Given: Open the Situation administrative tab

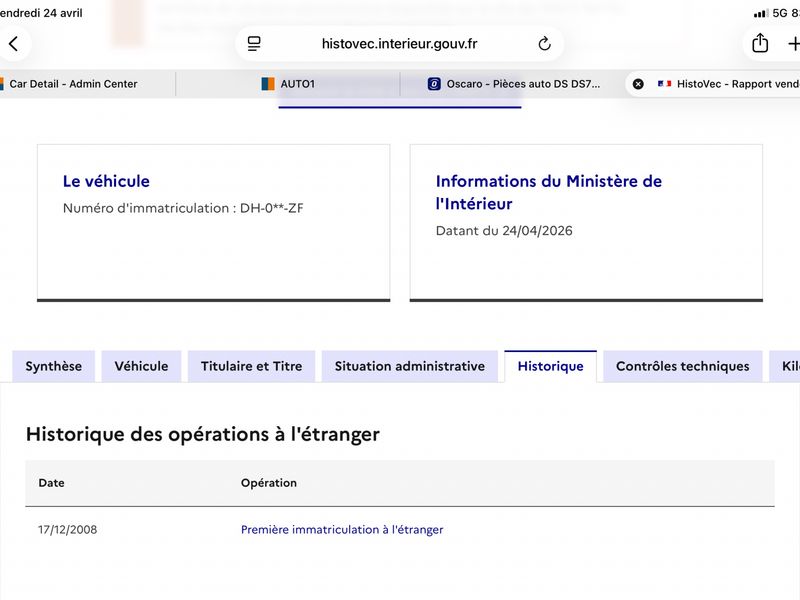Looking at the screenshot, I should tap(410, 366).
